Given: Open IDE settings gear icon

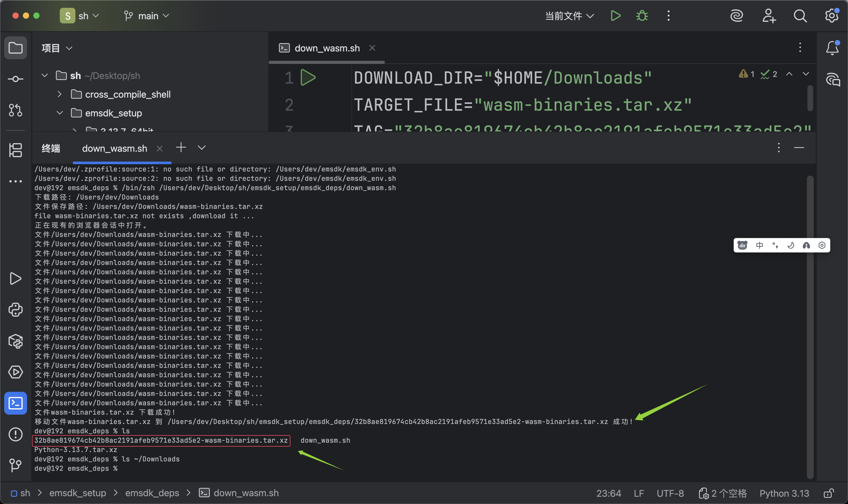Looking at the screenshot, I should click(x=832, y=16).
